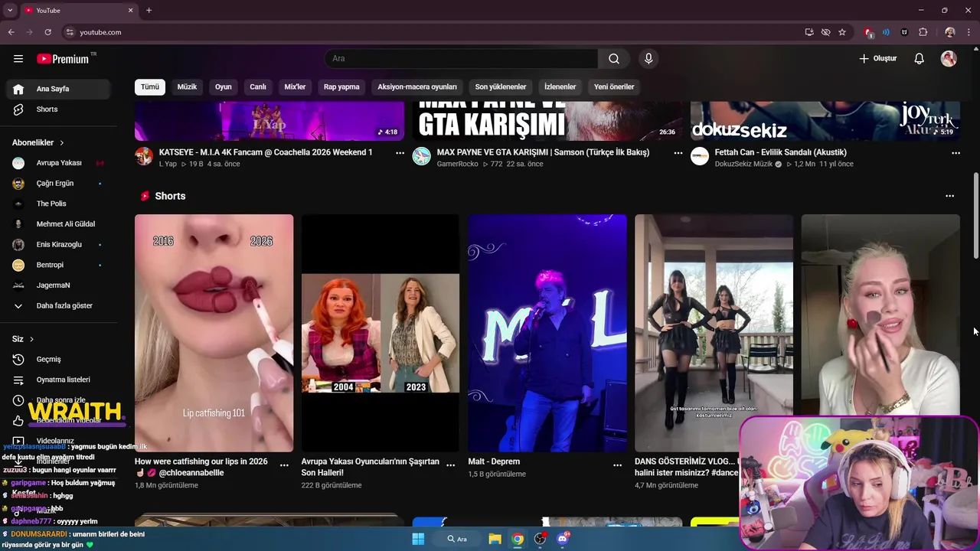
Task: Open options for catfishing lips short
Action: [x=284, y=465]
